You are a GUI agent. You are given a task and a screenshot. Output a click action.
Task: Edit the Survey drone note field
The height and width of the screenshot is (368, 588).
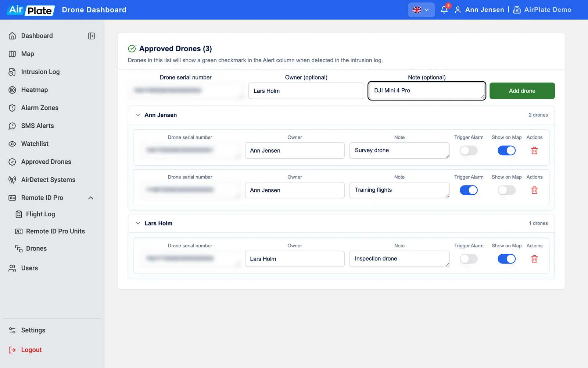click(399, 151)
